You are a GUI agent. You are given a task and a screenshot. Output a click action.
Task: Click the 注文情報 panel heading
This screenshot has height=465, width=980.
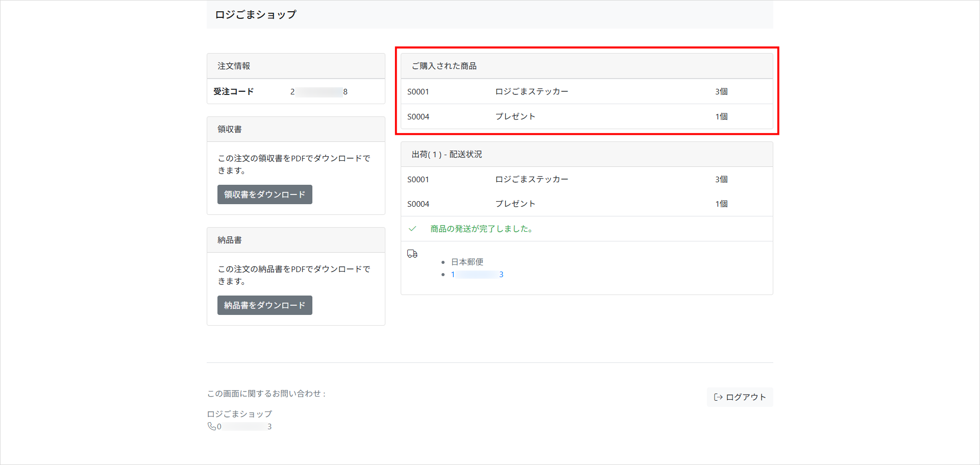[234, 66]
